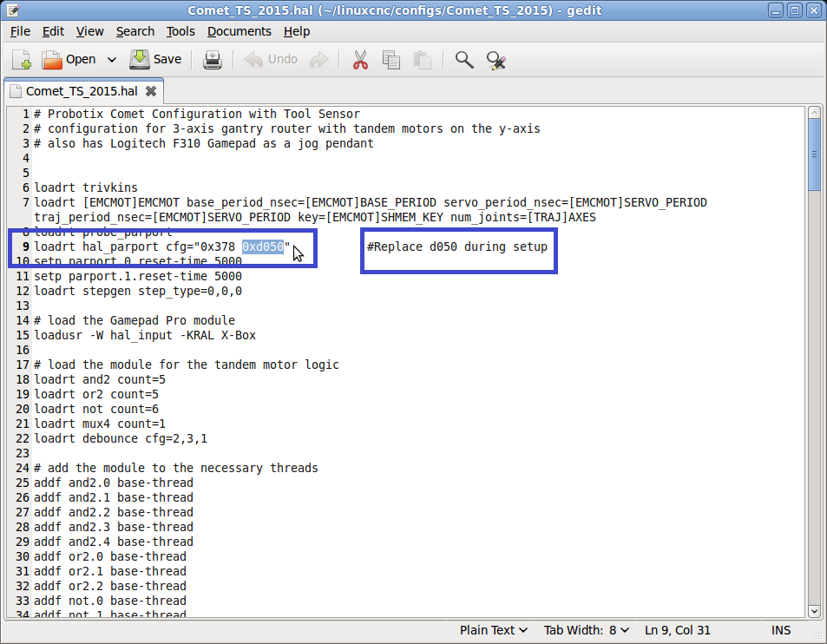
Task: Close the Comet_TS_2015.hal tab
Action: pos(151,91)
